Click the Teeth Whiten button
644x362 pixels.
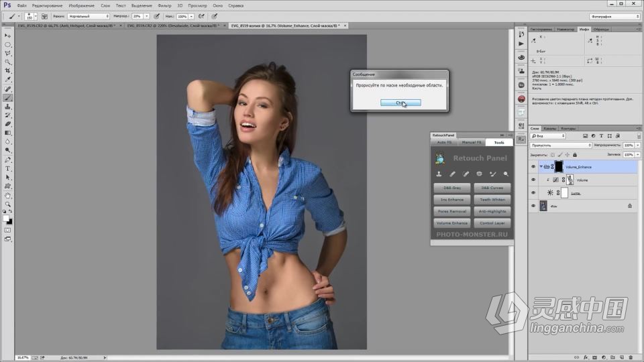click(492, 200)
